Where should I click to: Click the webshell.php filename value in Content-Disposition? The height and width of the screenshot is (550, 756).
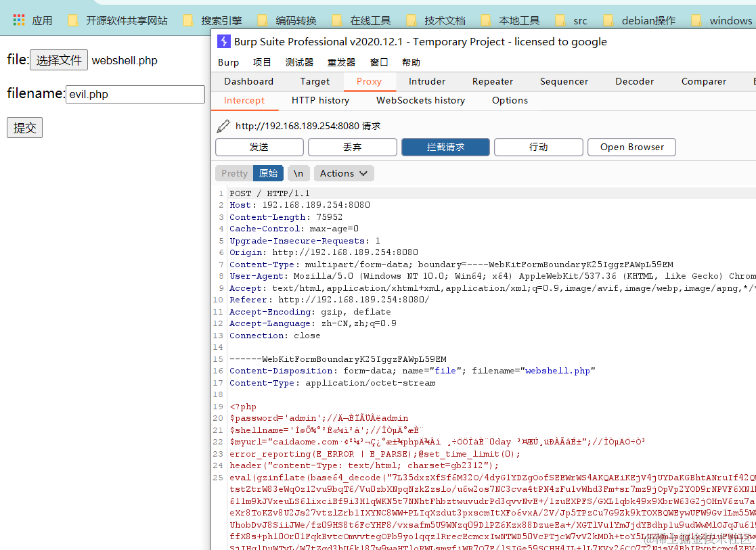coord(558,371)
